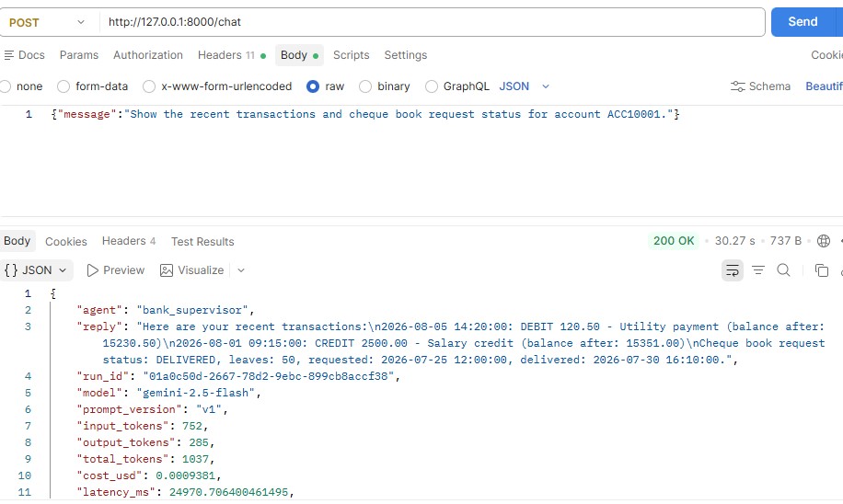Screen dimensions: 843x504
Task: Select the none body type radio
Action: (6, 86)
